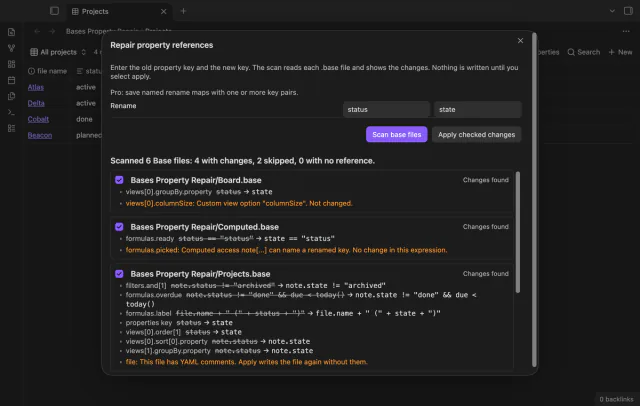This screenshot has width=640, height=406.
Task: Uncheck the Board.base checkbox
Action: pyautogui.click(x=119, y=180)
